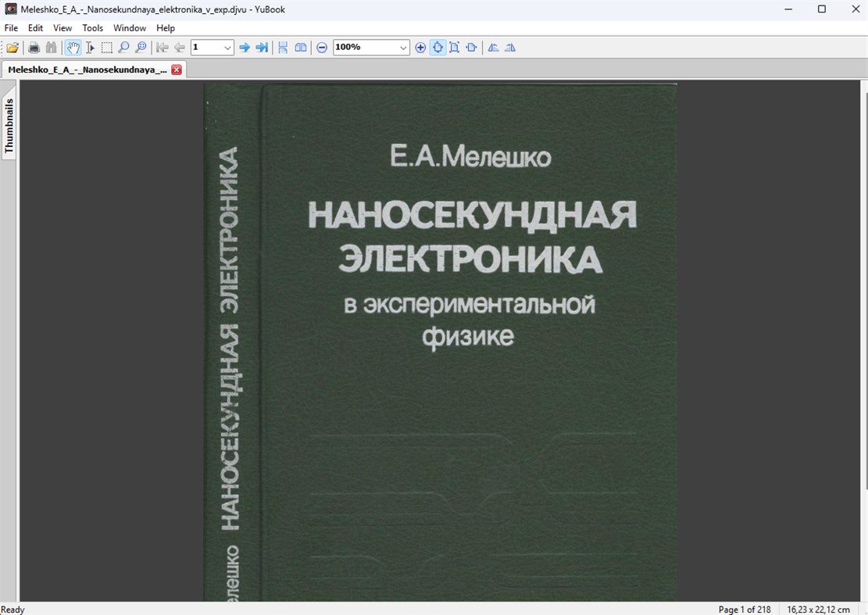Click the Print icon
Image resolution: width=868 pixels, height=615 pixels.
click(34, 48)
